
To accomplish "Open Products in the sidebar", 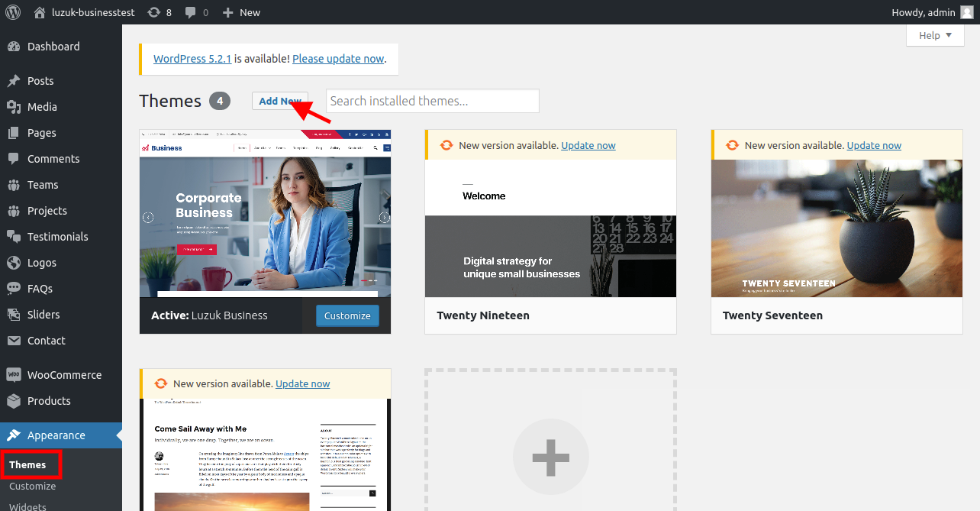I will 49,401.
